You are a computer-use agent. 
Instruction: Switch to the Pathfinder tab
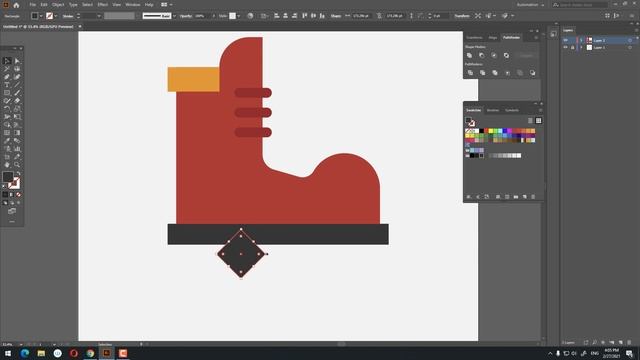pos(511,38)
